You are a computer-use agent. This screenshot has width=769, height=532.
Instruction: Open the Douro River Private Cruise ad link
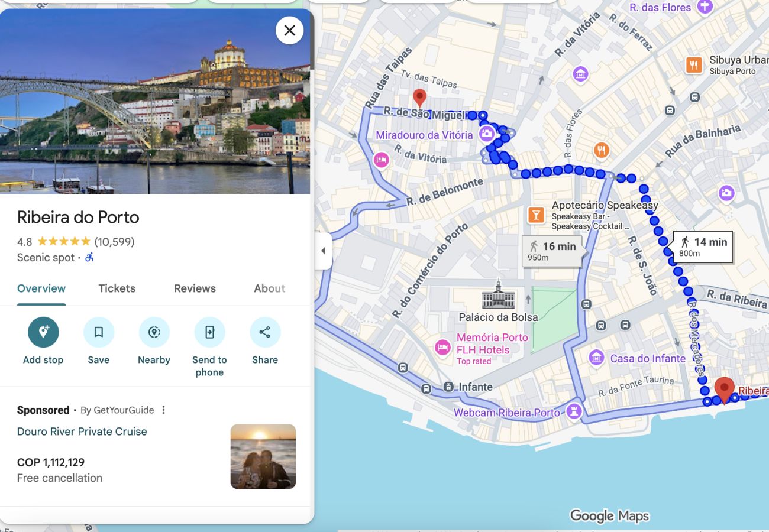pos(82,432)
